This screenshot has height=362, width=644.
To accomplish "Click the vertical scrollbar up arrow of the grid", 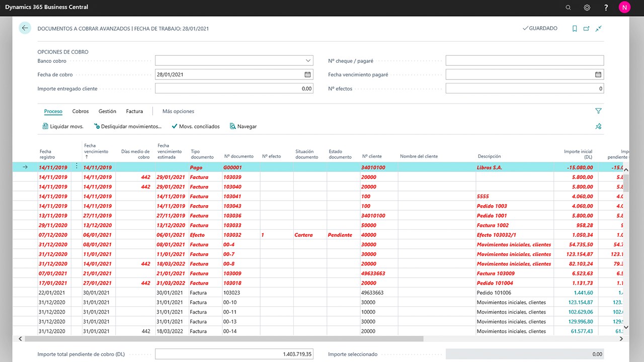I will (x=626, y=170).
